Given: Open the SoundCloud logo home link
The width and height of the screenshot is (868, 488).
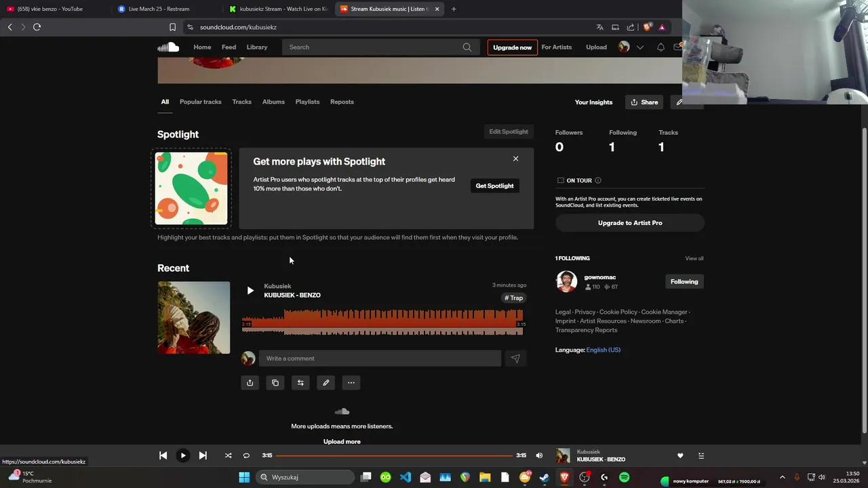Looking at the screenshot, I should (x=168, y=47).
